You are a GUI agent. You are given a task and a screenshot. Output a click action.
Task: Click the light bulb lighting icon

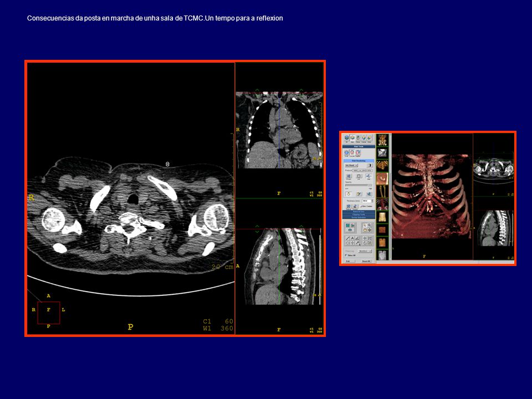tap(349, 194)
